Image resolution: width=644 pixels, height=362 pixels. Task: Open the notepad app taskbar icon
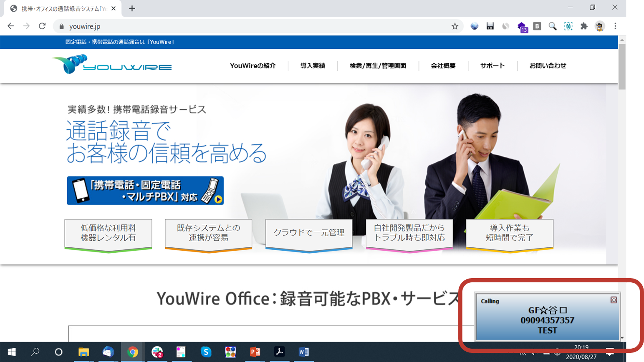(181, 352)
